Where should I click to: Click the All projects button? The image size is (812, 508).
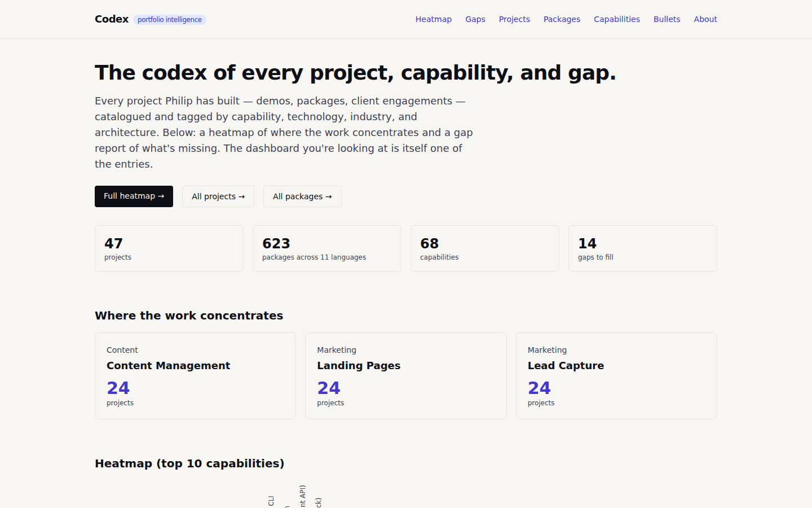pos(218,196)
